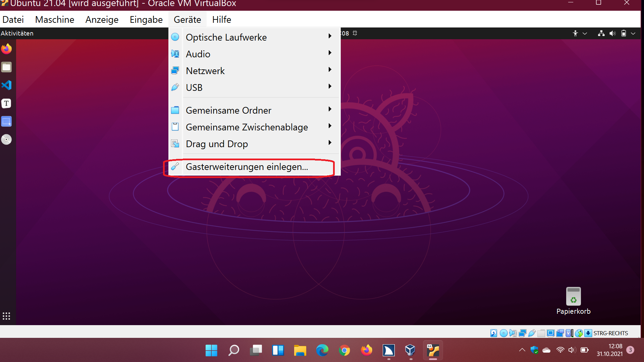Click OneDrive cloud tray icon

point(546,350)
